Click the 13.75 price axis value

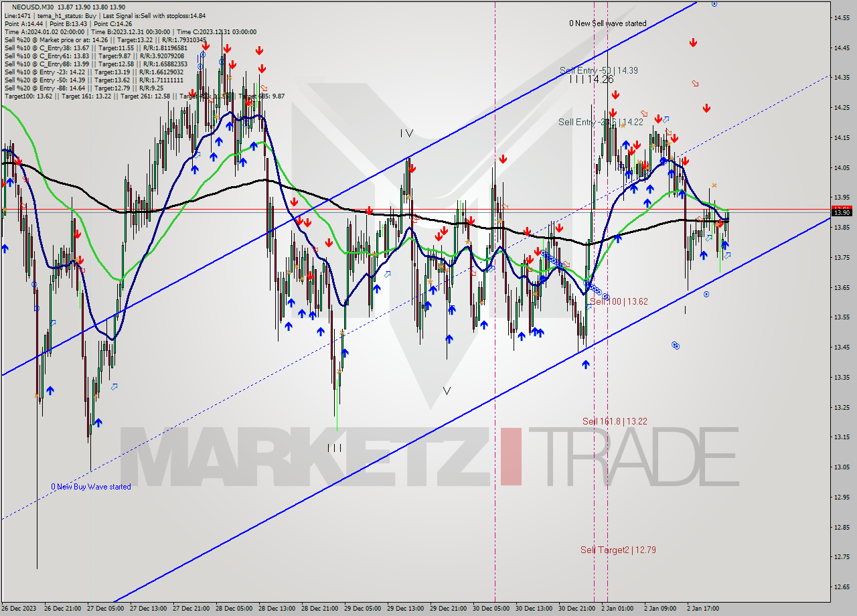842,257
